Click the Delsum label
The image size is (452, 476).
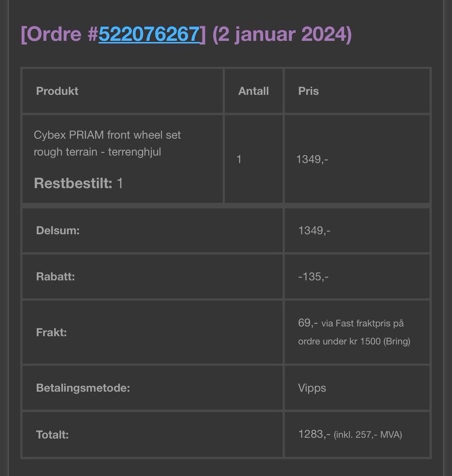[x=57, y=231]
